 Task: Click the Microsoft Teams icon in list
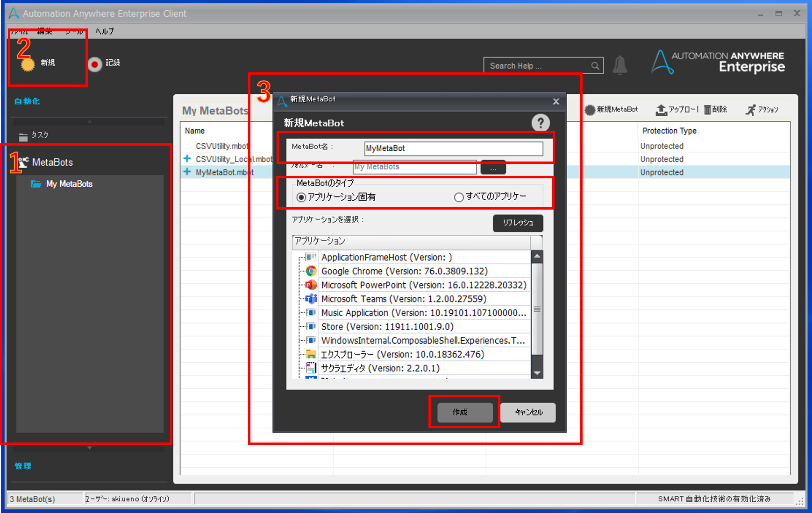[311, 299]
